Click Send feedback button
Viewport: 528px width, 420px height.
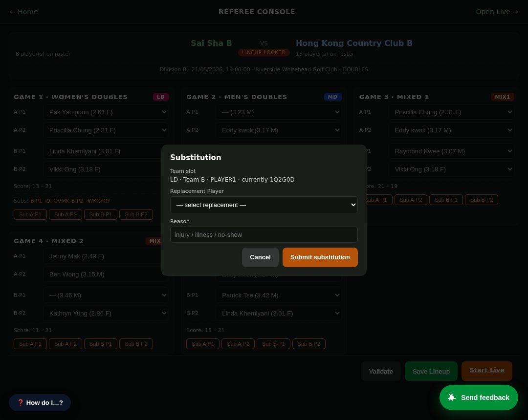(x=479, y=398)
